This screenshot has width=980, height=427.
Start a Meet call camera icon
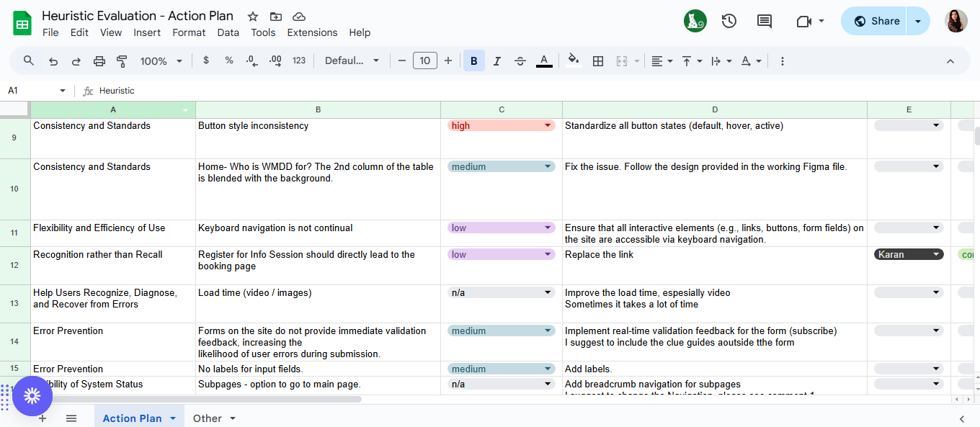pyautogui.click(x=804, y=21)
